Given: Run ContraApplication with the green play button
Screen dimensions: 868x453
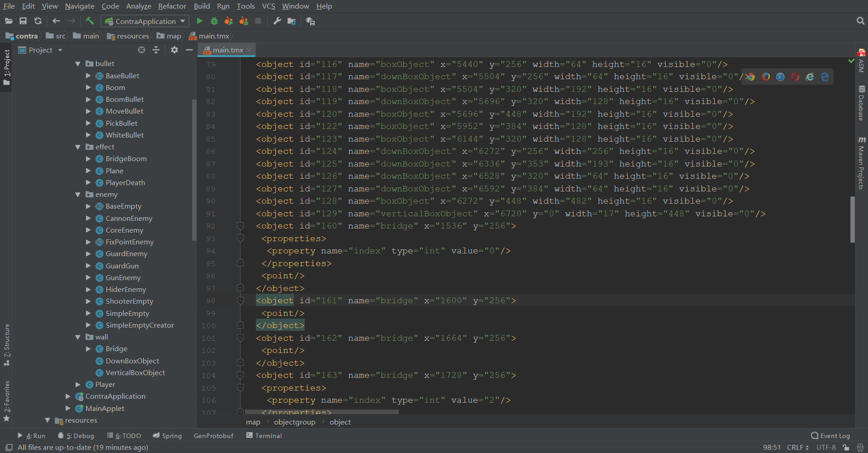Looking at the screenshot, I should pyautogui.click(x=199, y=21).
